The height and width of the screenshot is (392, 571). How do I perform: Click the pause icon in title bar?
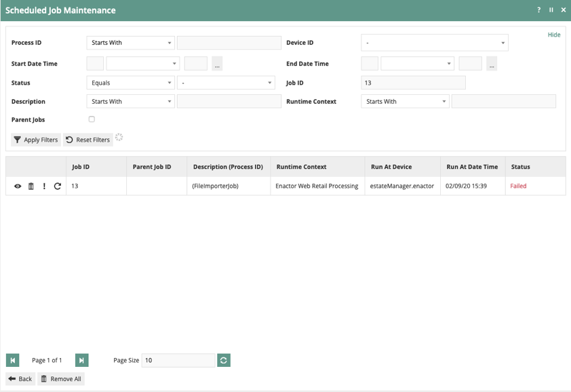coord(551,10)
